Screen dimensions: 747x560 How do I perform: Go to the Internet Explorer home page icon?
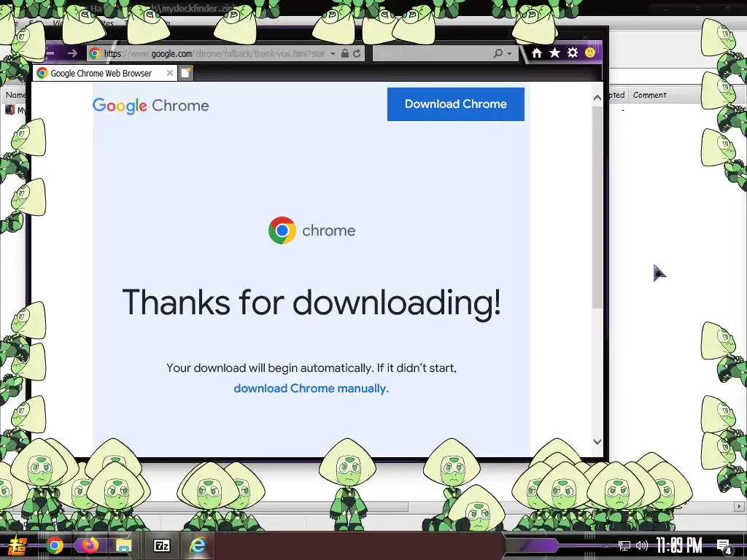pyautogui.click(x=536, y=52)
